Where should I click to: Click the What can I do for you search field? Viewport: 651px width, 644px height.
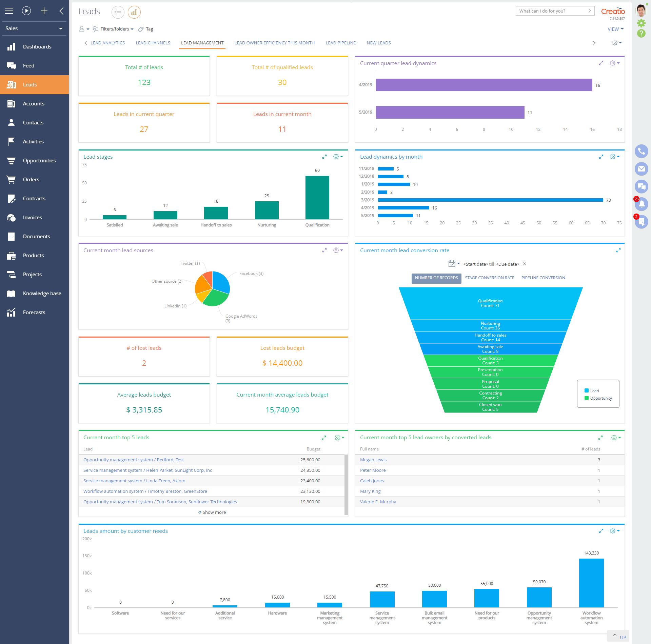tap(549, 11)
